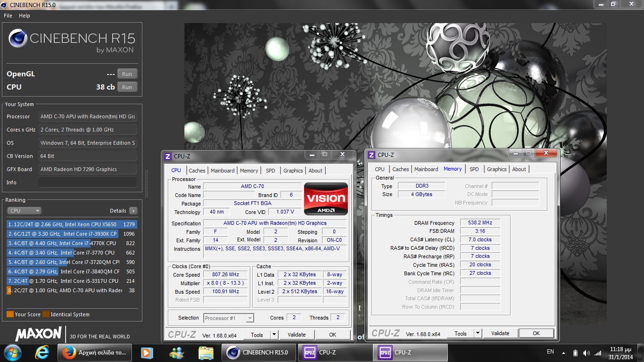The height and width of the screenshot is (362, 644).
Task: Switch to Memory tab in left CPU-Z
Action: click(x=249, y=171)
